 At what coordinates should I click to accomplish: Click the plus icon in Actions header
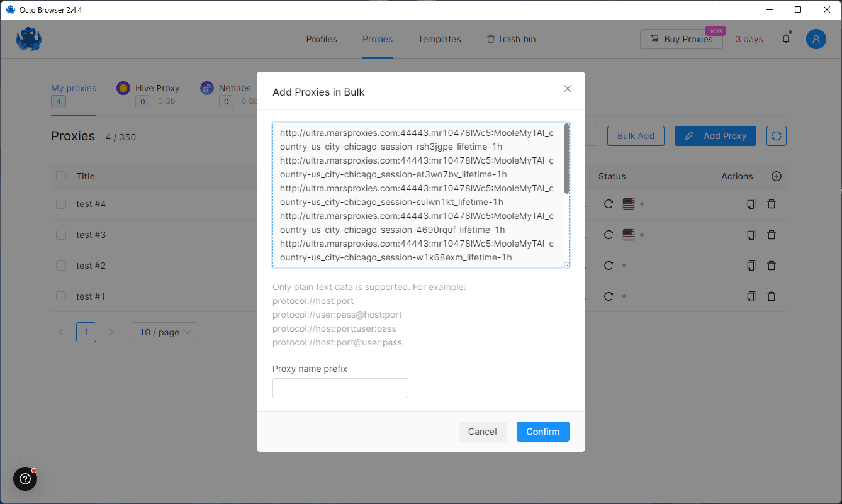[777, 176]
